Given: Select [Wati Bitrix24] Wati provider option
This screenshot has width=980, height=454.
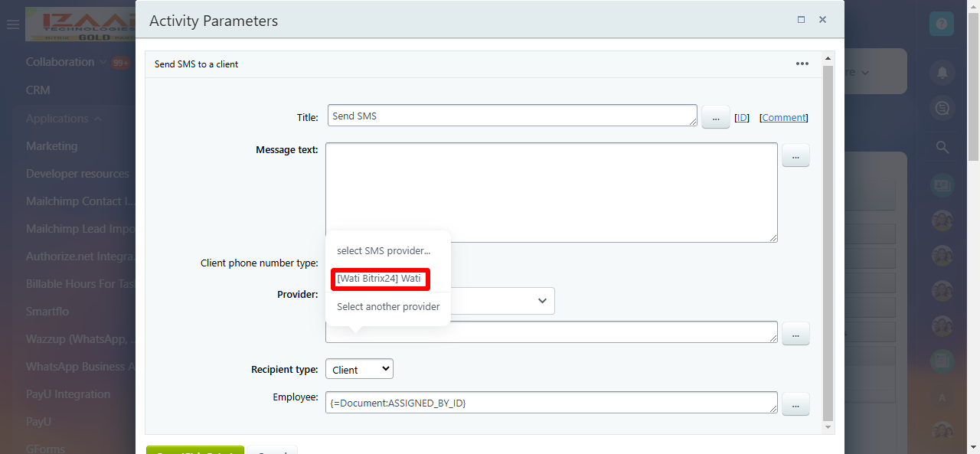Looking at the screenshot, I should tap(380, 279).
